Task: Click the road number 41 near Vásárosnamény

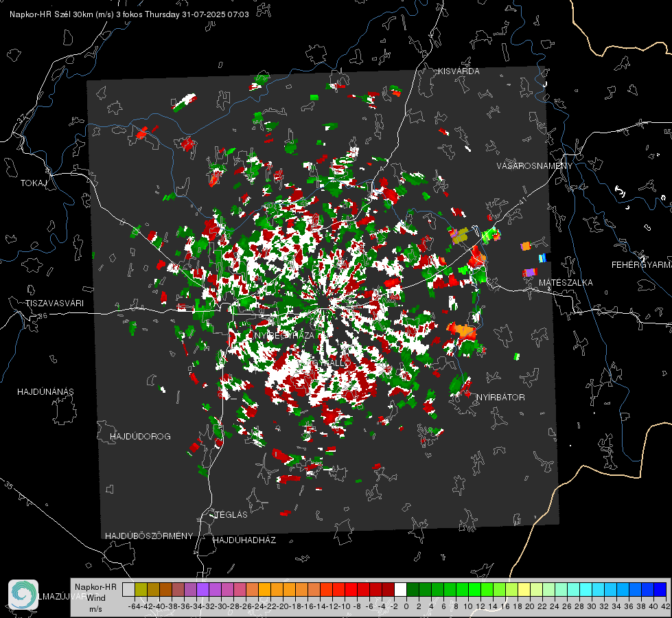Action: [x=522, y=201]
